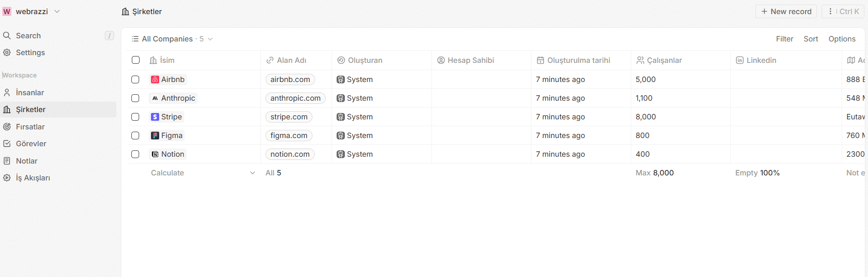The width and height of the screenshot is (868, 277).
Task: Open the Şirketler page in sidebar
Action: tap(58, 109)
